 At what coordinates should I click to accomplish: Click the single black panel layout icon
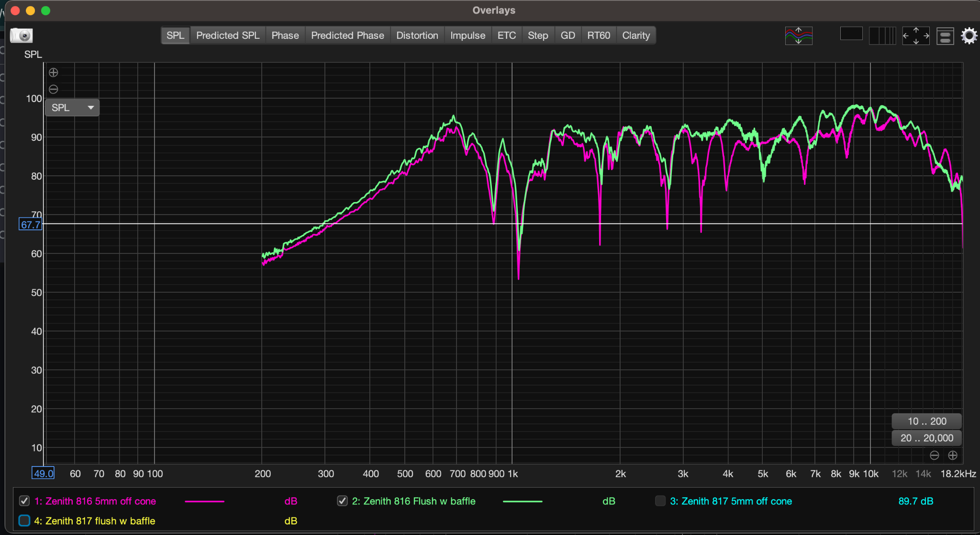(x=851, y=34)
